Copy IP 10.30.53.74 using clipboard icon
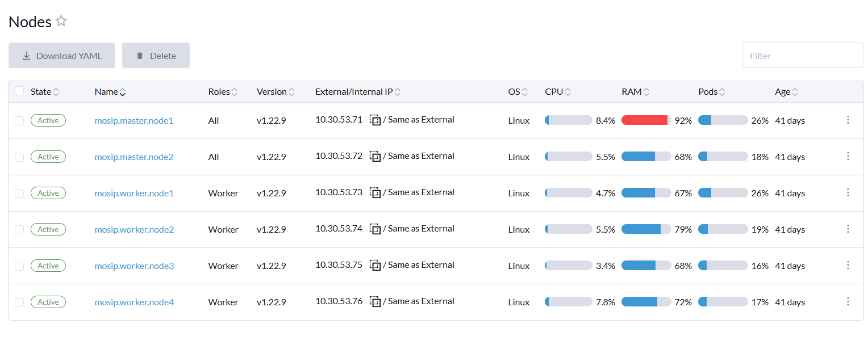Screen dimensions: 868x349 point(375,229)
